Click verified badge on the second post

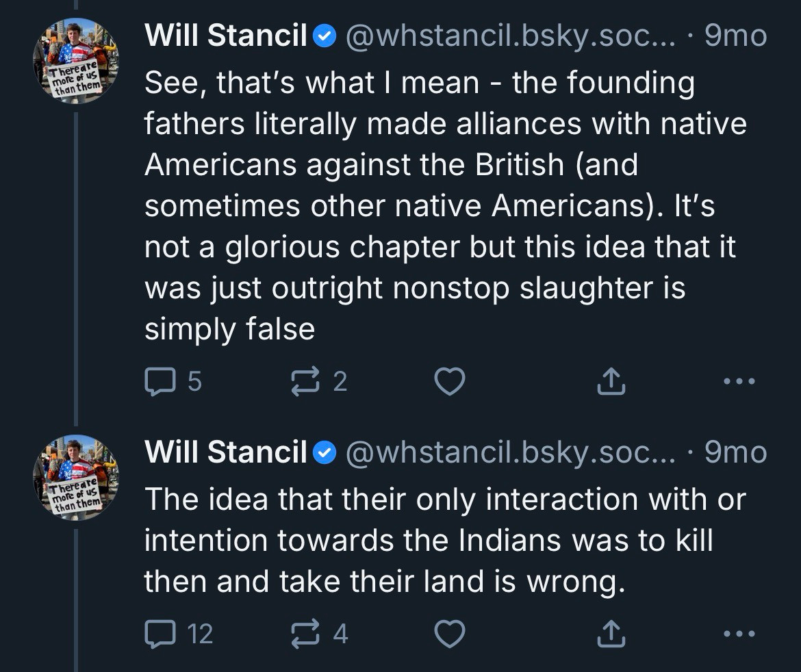[x=325, y=452]
